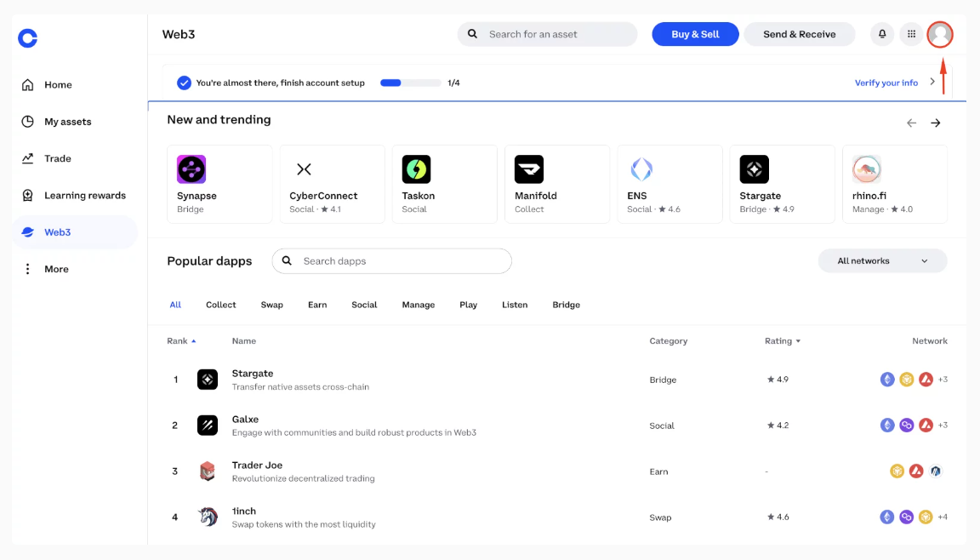The width and height of the screenshot is (980, 560).
Task: Click the +4 networks count in 1inch row
Action: (x=943, y=517)
